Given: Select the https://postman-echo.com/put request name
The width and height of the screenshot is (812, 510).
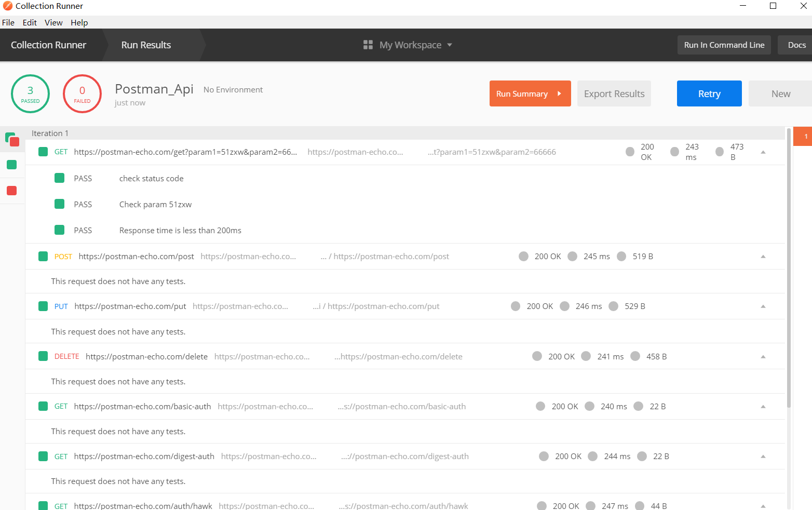Looking at the screenshot, I should 130,306.
